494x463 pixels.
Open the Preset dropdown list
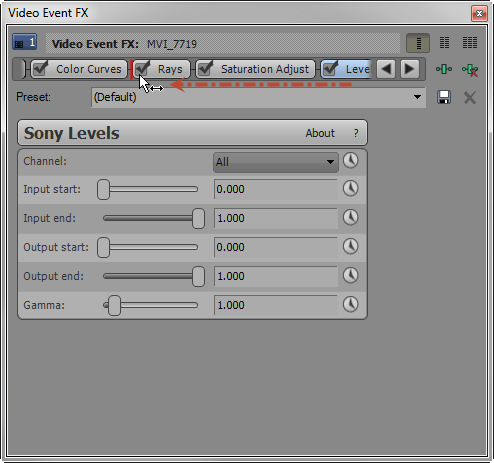coord(417,97)
